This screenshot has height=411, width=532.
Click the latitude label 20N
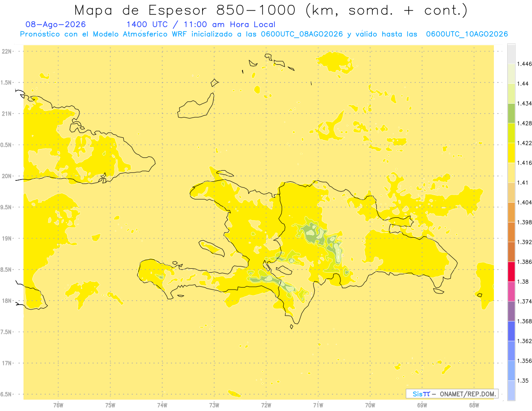coord(8,176)
